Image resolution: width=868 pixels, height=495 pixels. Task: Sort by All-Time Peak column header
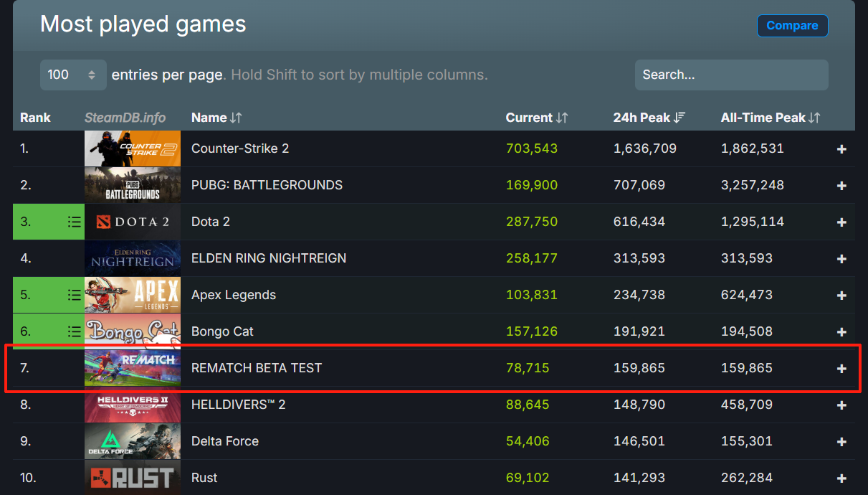click(x=771, y=118)
